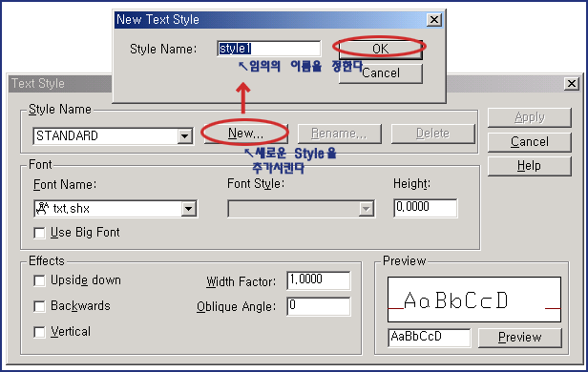Close the New Text Style dialog
The image size is (588, 372).
point(434,19)
